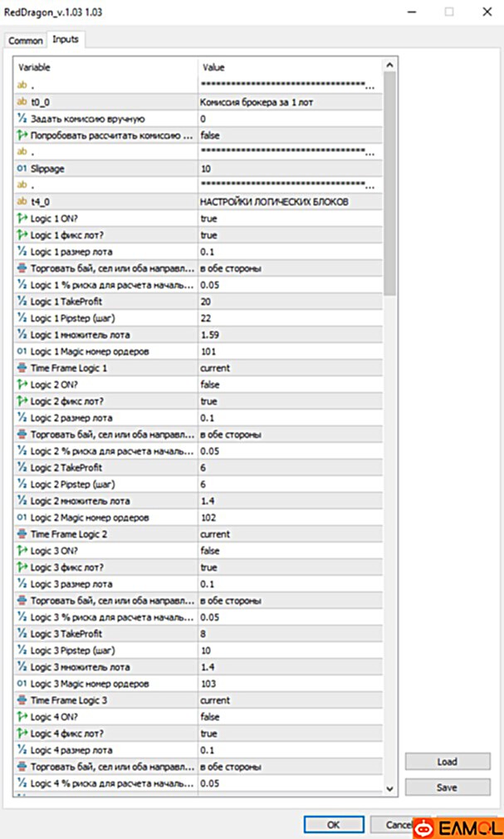Viewport: 504px width, 839px height.
Task: Click the double icon beside Logic 1 Pipstep
Action: coord(22,318)
